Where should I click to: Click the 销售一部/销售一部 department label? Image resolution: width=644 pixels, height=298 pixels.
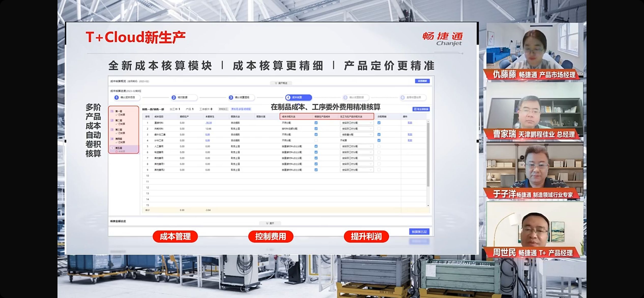pyautogui.click(x=153, y=109)
